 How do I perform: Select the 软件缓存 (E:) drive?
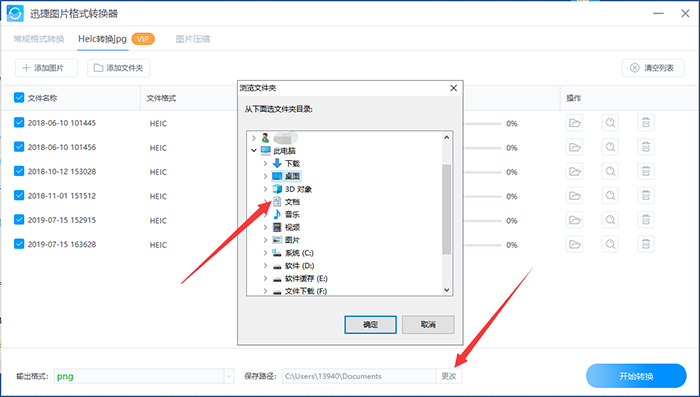[x=300, y=278]
